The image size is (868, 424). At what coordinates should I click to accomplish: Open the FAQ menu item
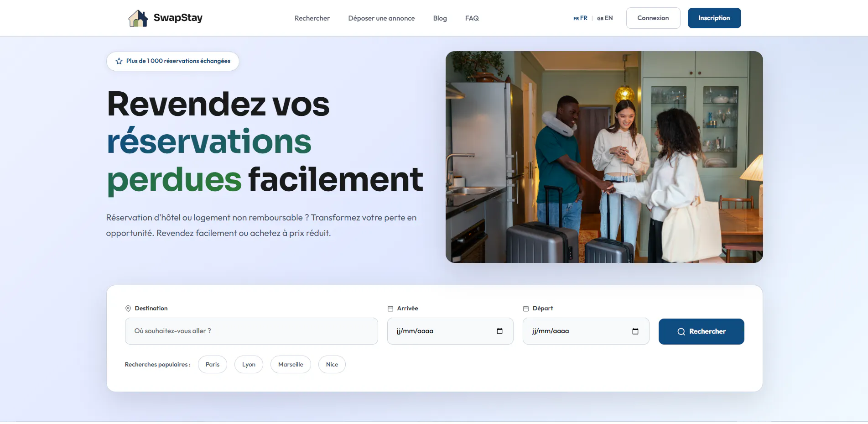(472, 18)
